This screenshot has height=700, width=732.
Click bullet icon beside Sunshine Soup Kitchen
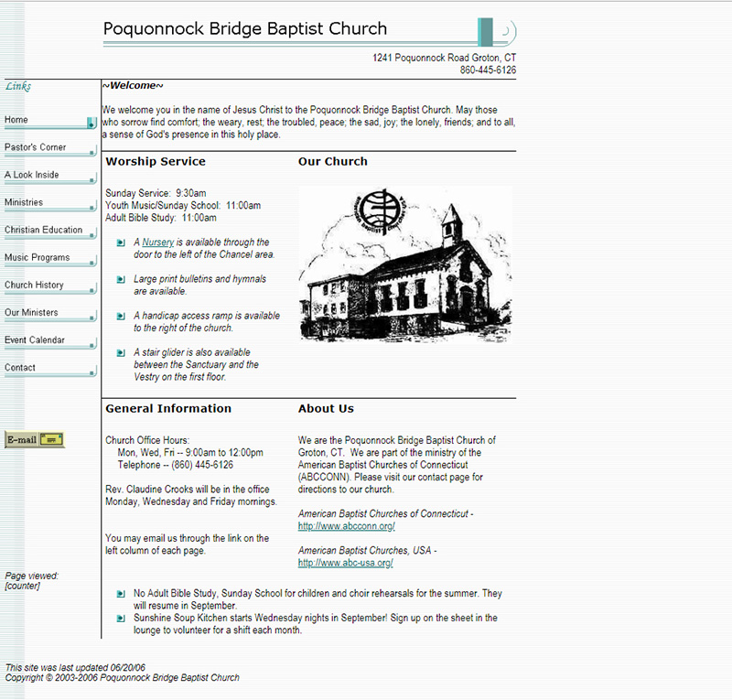(121, 618)
